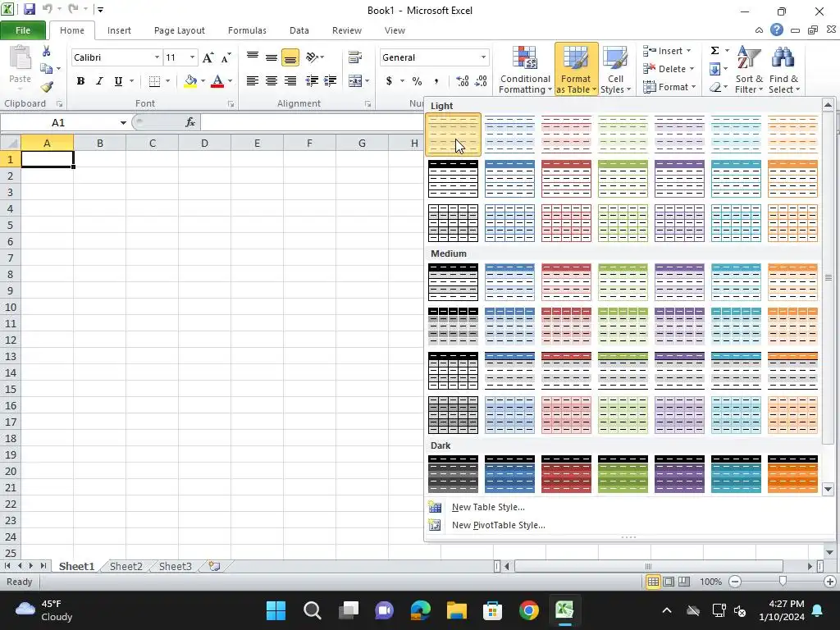Choose New Table Style... option
Viewport: 840px width, 630px height.
(x=488, y=507)
